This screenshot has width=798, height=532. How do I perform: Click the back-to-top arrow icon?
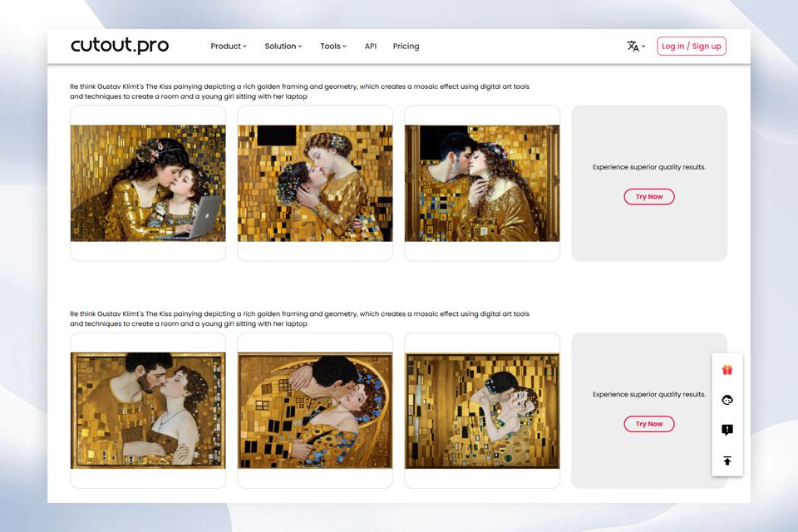pyautogui.click(x=727, y=461)
